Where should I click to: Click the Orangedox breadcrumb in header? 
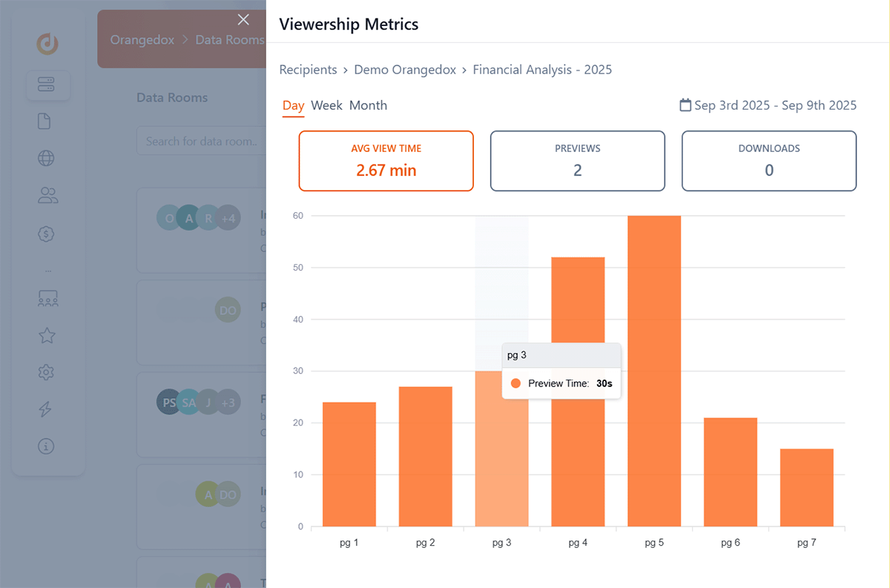(x=142, y=39)
